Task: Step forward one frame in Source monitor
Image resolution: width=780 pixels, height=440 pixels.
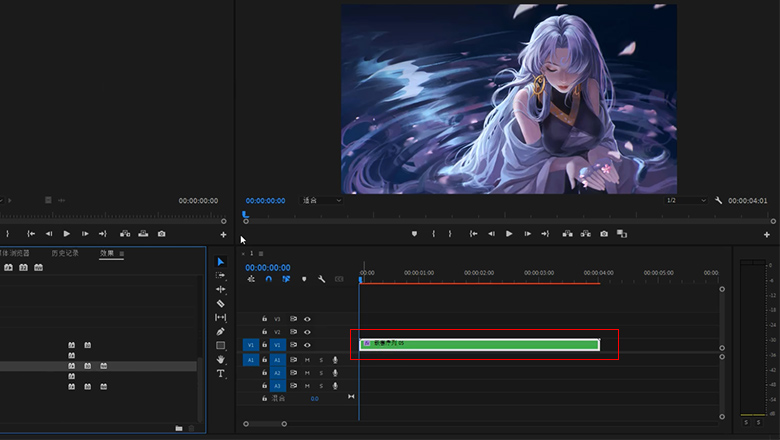Action: [85, 234]
